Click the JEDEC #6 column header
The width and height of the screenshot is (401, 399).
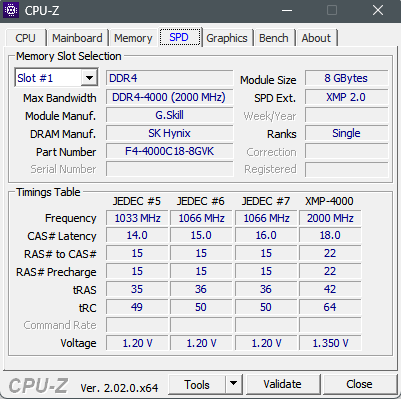click(x=200, y=201)
